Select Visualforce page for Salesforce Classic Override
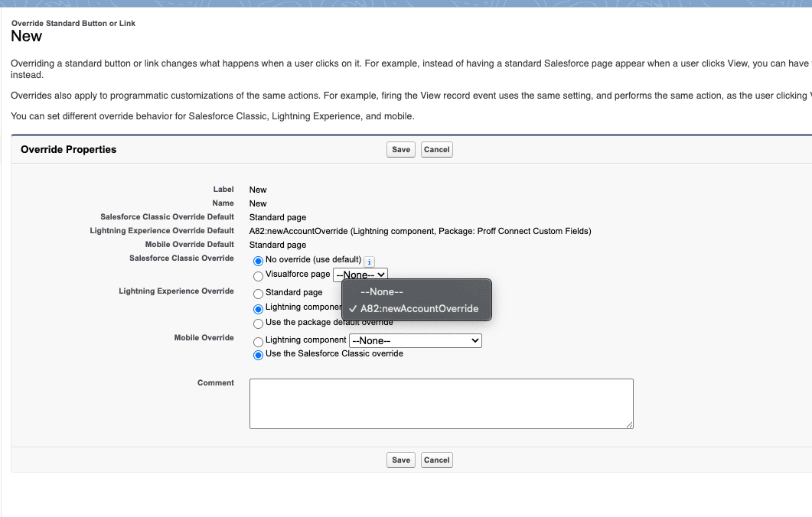812x517 pixels. pos(258,275)
